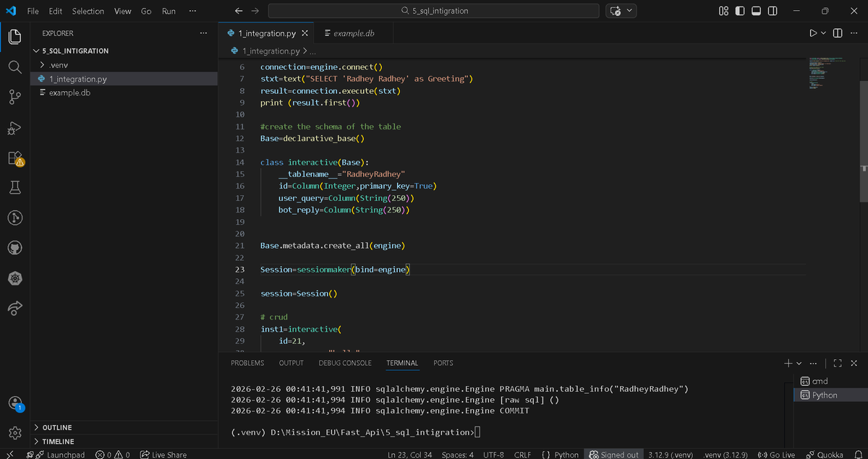Select the cmd terminal instance
The width and height of the screenshot is (868, 459).
832,381
